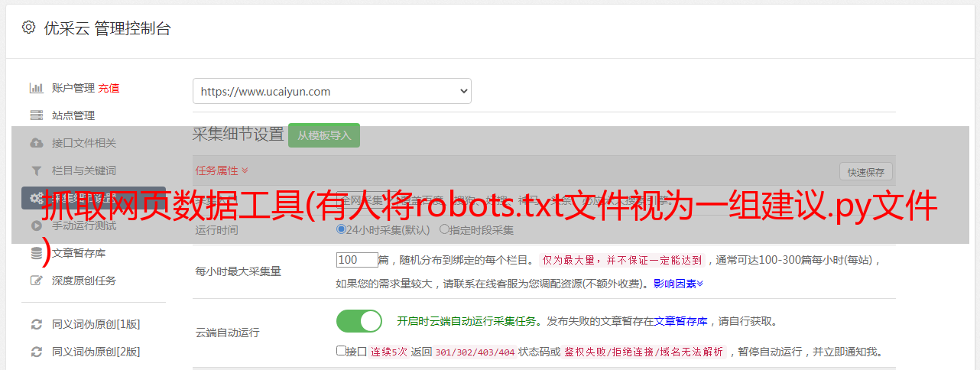The image size is (980, 370).
Task: Click the server icon for 站点管理
Action: tap(36, 115)
